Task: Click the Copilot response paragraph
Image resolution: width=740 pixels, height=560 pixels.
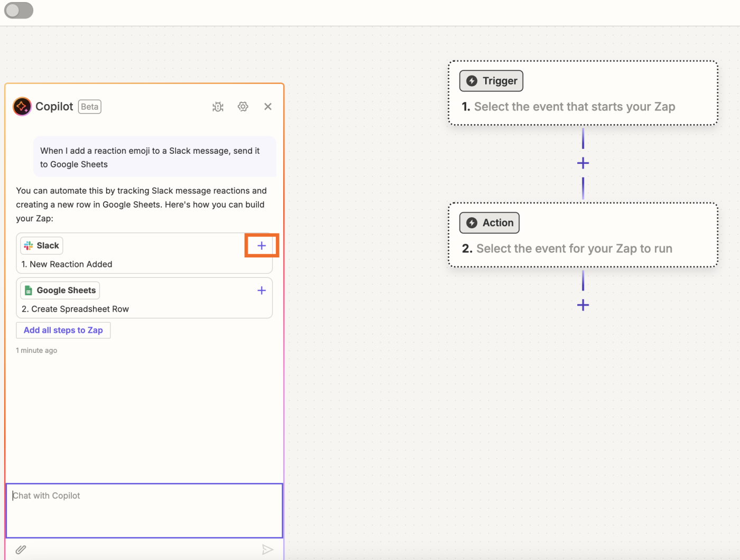Action: [141, 204]
